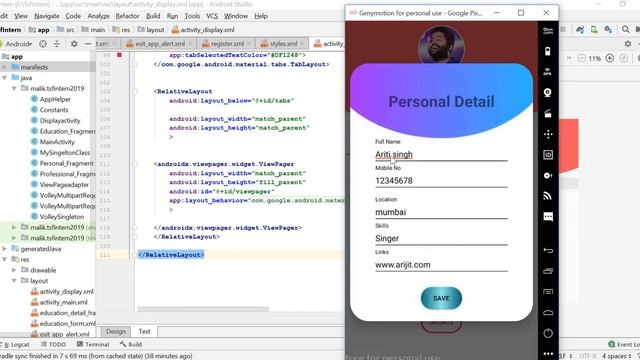Click Location field showing mumbai

[x=441, y=212]
